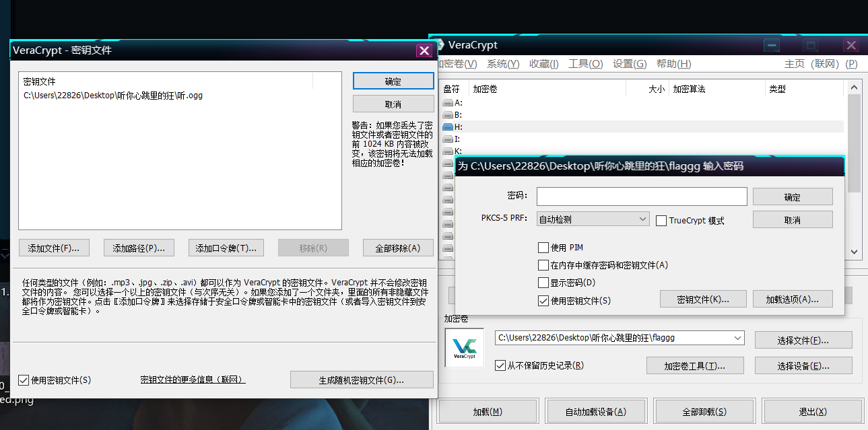
Task: Open the 系统(Y) menu
Action: (x=503, y=64)
